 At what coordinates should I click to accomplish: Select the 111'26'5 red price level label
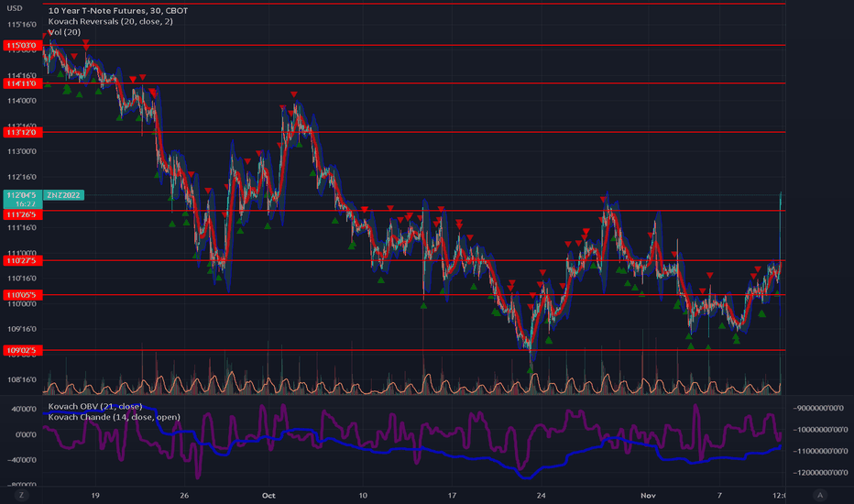pos(22,214)
